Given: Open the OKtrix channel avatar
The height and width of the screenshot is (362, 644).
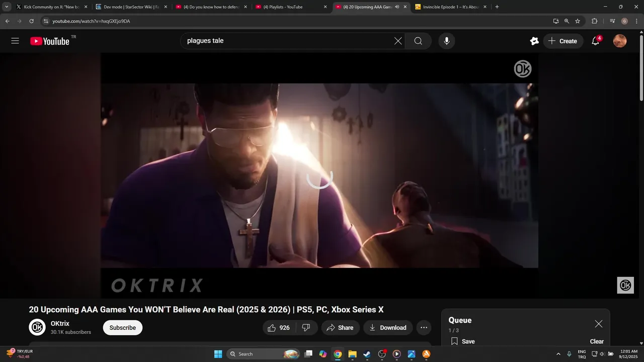Looking at the screenshot, I should tap(37, 327).
